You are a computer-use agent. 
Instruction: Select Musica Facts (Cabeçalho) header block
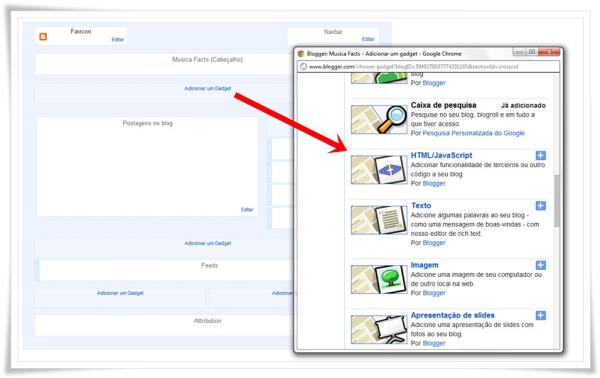[165, 64]
